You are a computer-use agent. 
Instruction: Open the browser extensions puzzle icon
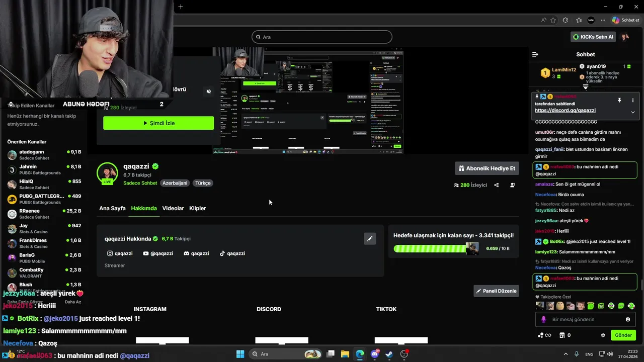[566, 20]
